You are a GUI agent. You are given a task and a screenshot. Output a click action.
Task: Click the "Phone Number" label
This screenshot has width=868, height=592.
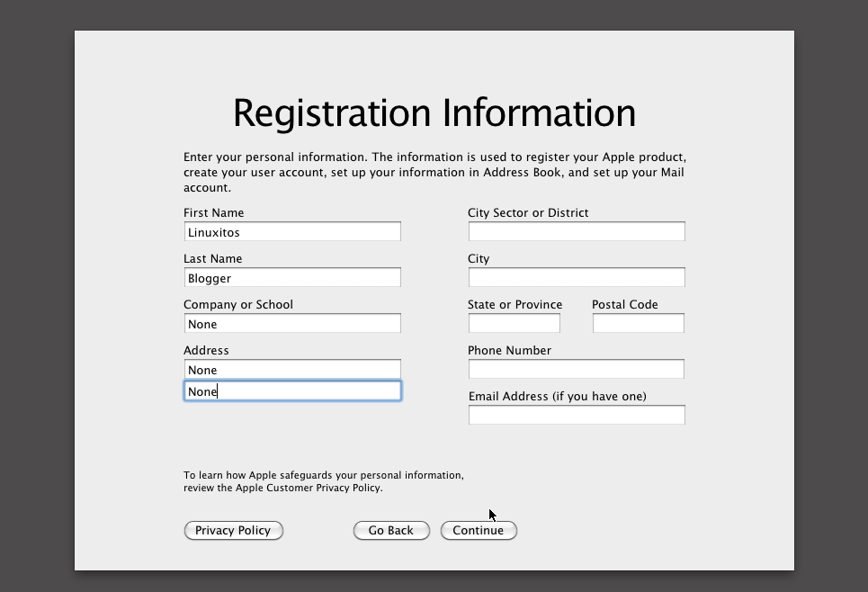[x=509, y=351]
